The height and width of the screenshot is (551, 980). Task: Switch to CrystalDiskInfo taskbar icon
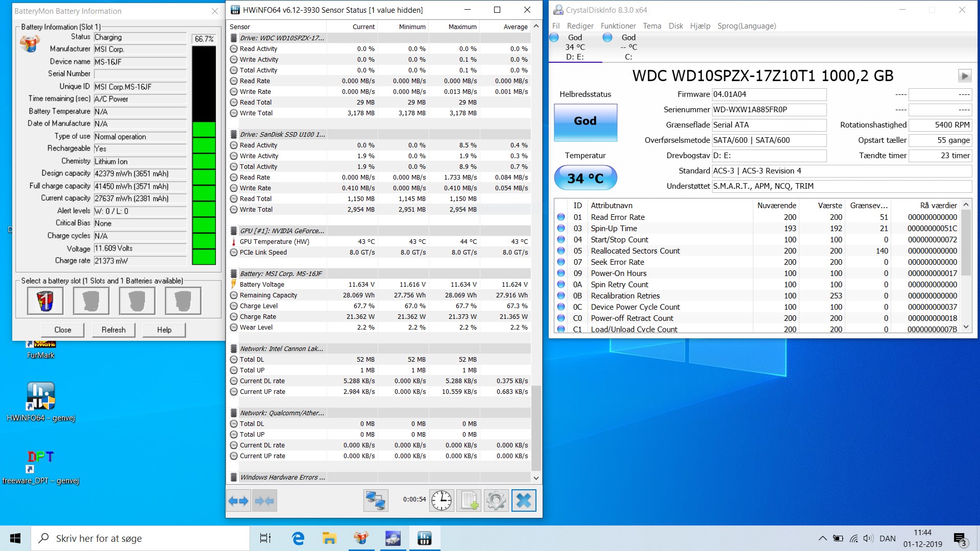(x=393, y=538)
